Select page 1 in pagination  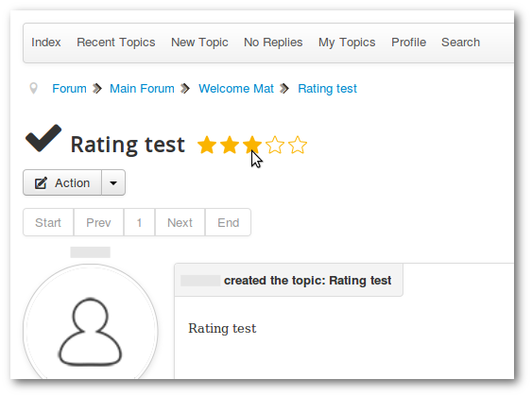[x=140, y=222]
